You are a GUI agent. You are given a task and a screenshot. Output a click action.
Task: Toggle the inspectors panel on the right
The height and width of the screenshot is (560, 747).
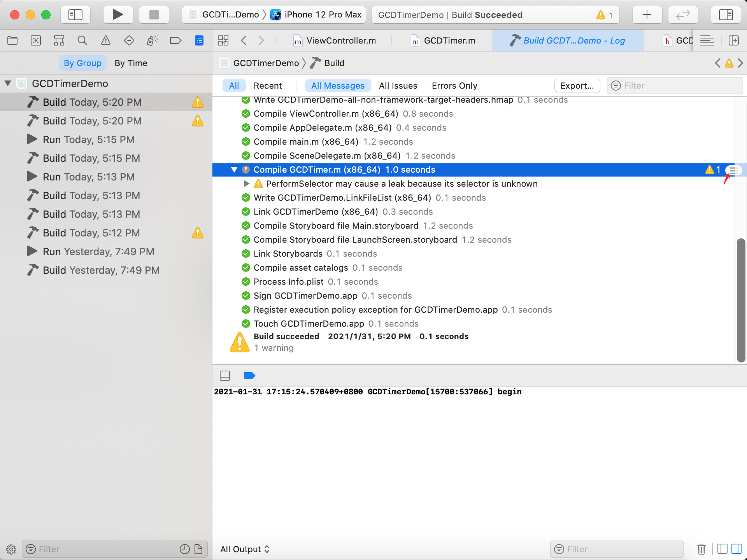[x=726, y=15]
